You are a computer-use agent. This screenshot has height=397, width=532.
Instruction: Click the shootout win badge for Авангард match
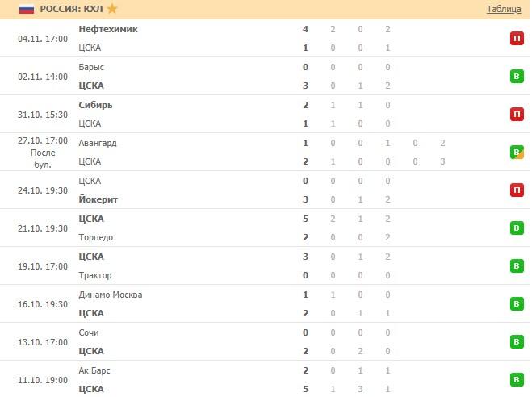[517, 153]
